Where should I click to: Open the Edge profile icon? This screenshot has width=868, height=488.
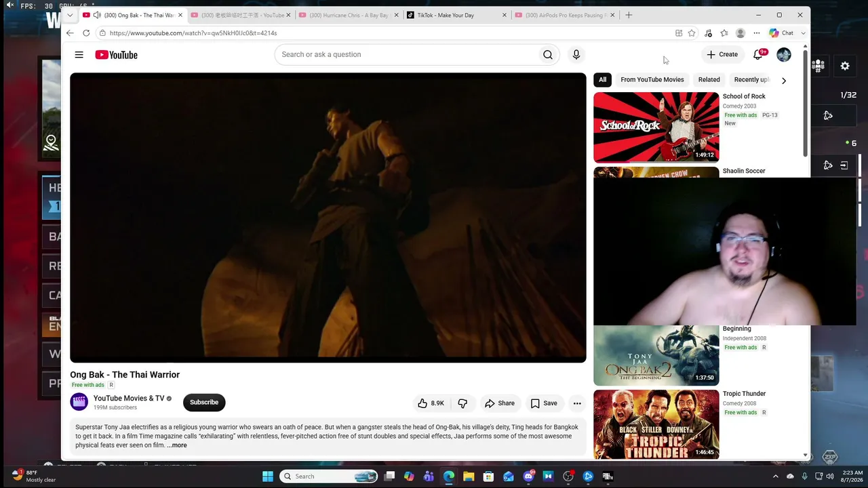pyautogui.click(x=741, y=33)
